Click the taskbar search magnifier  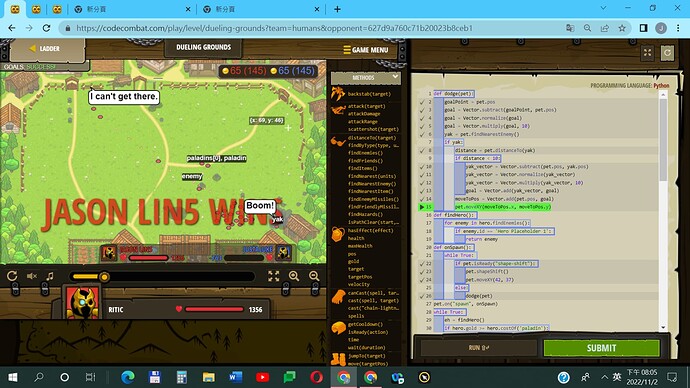click(x=39, y=377)
